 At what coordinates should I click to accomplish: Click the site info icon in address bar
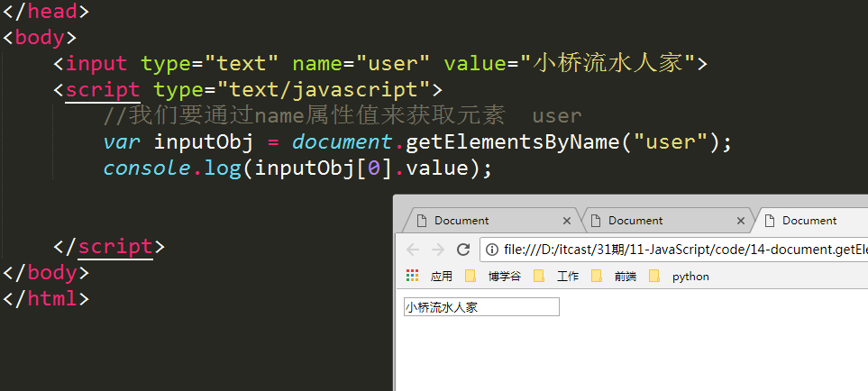(493, 250)
